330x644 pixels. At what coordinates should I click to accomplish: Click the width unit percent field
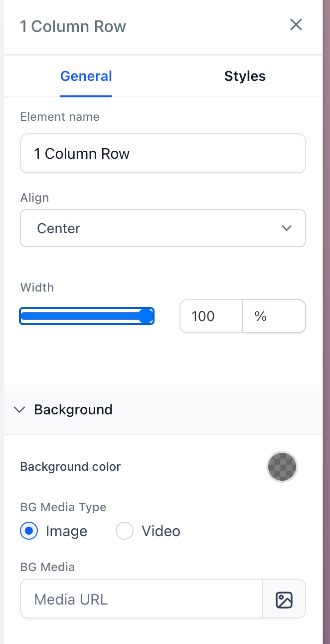click(274, 316)
